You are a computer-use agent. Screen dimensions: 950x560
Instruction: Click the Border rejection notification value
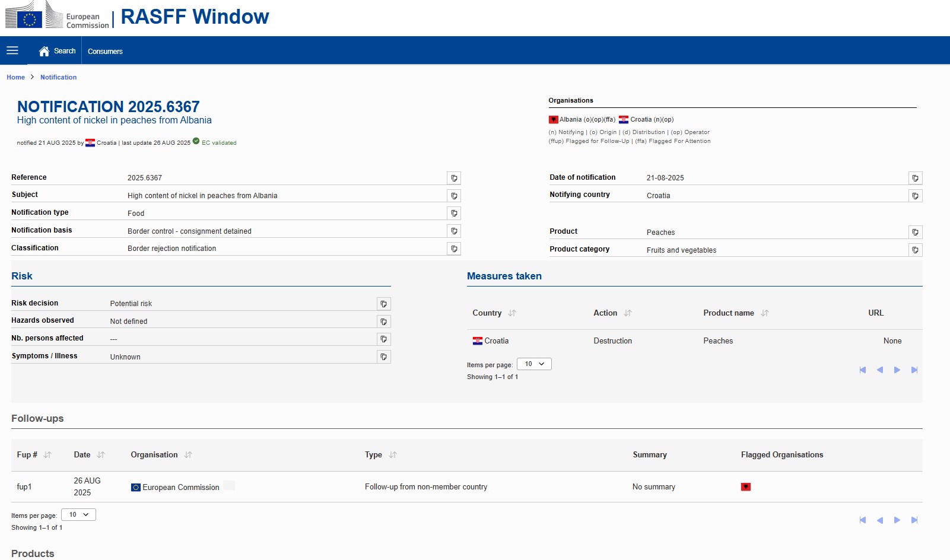pyautogui.click(x=172, y=249)
